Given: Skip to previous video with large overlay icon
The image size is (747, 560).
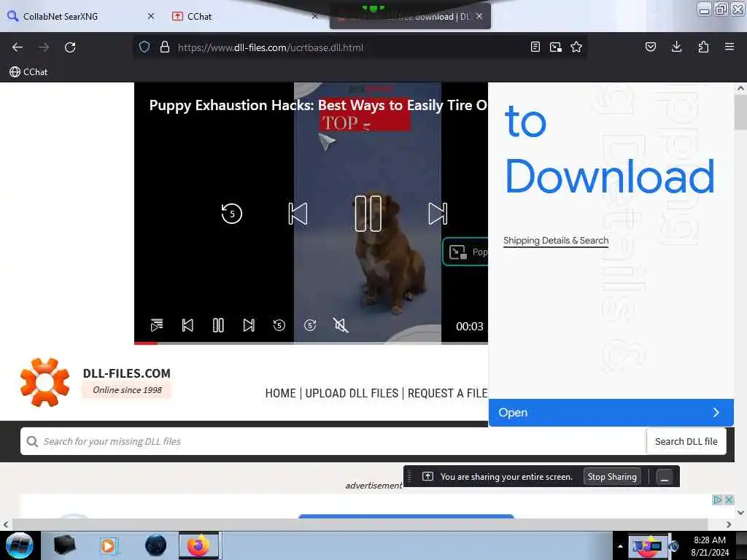Looking at the screenshot, I should click(x=298, y=214).
